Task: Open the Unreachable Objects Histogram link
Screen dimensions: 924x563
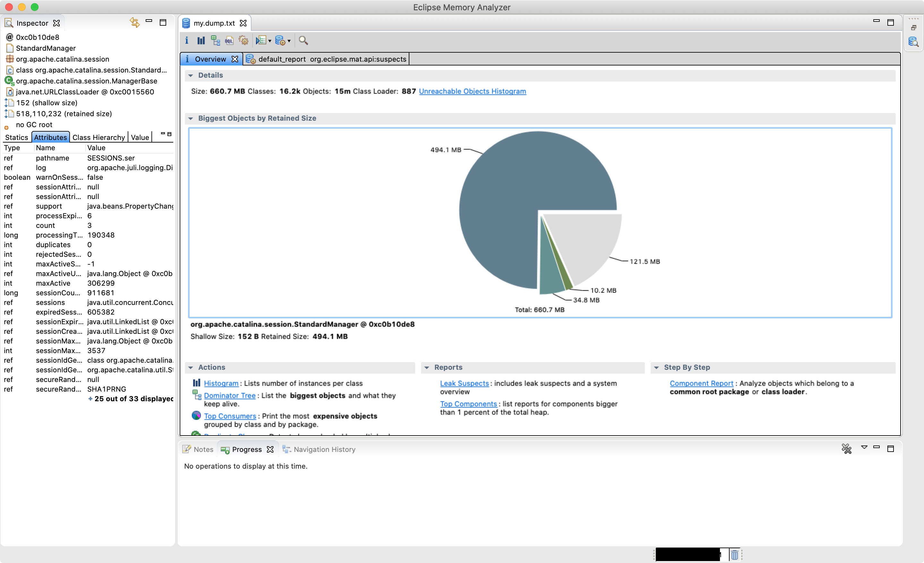Action: tap(472, 91)
